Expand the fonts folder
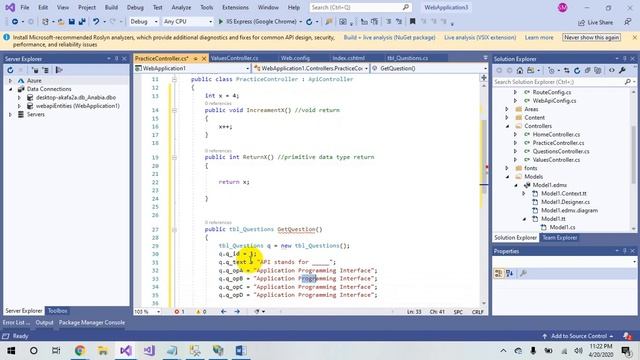 click(507, 168)
